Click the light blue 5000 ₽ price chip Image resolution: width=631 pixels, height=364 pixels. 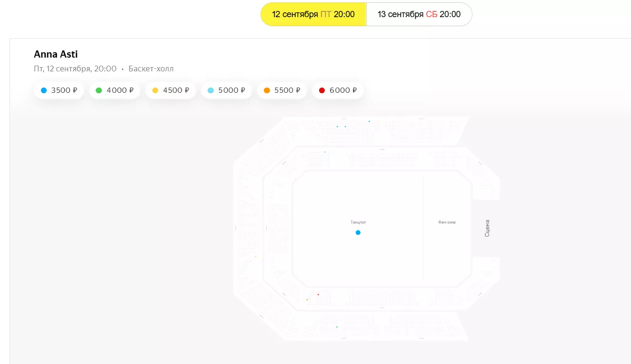click(x=226, y=90)
